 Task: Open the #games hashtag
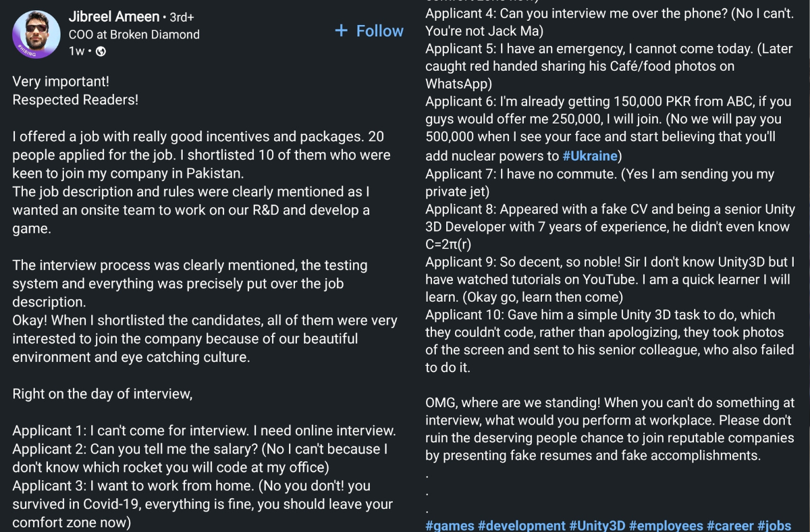tap(450, 525)
